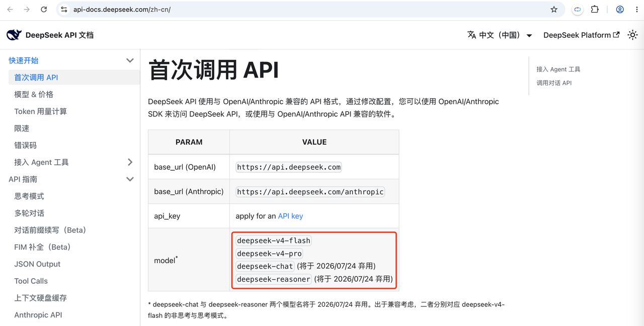Collapse the API 指南 section chevron
The width and height of the screenshot is (644, 326).
tap(130, 179)
